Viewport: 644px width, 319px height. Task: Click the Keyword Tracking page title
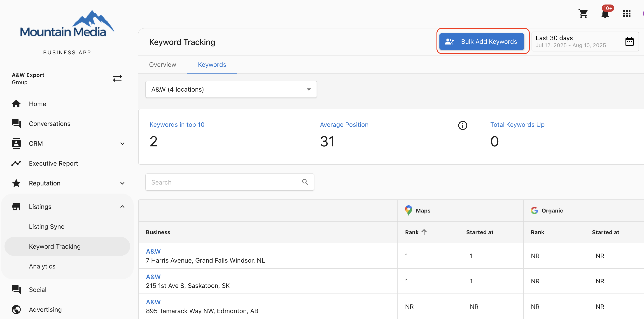[x=182, y=42]
